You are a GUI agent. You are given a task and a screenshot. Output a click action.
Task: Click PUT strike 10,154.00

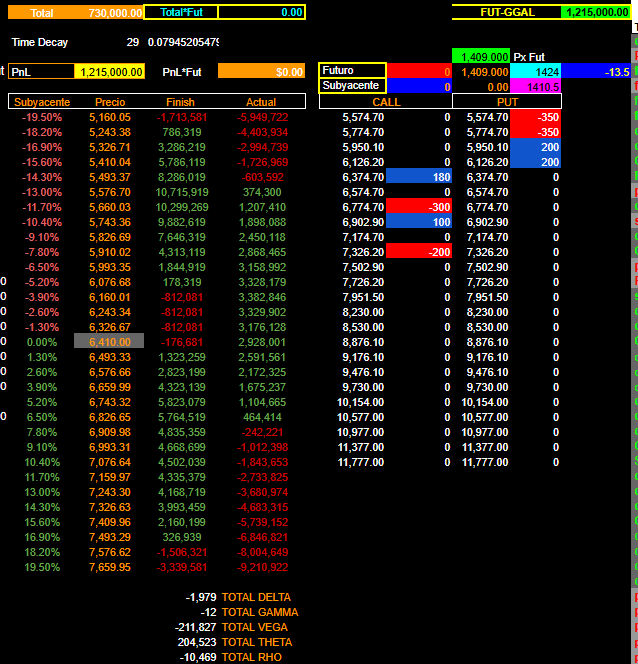pyautogui.click(x=485, y=402)
